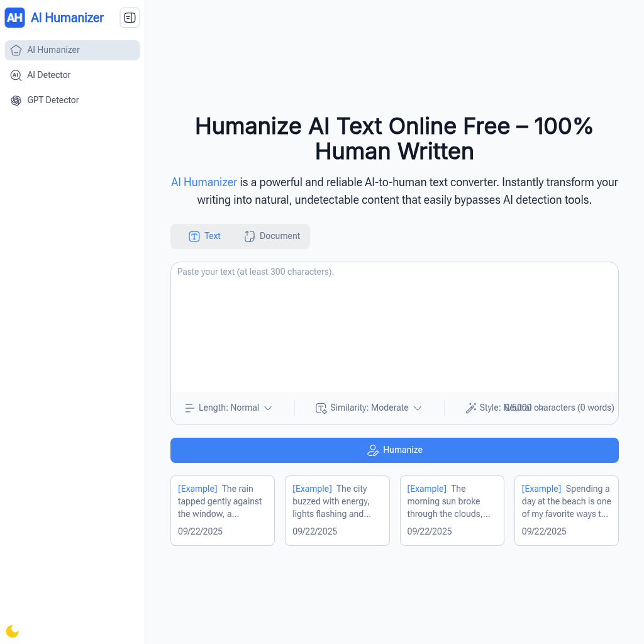Click the magic wand Style icon
Image resolution: width=644 pixels, height=644 pixels.
[470, 408]
